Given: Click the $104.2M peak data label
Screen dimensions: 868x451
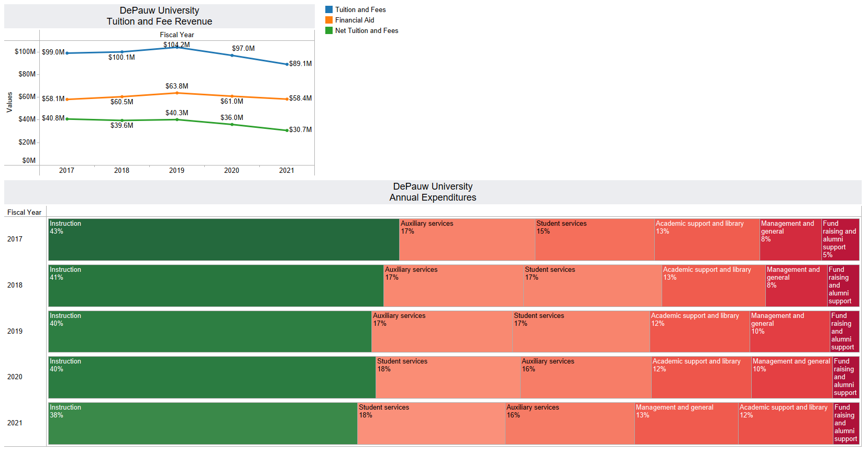Looking at the screenshot, I should pos(177,45).
